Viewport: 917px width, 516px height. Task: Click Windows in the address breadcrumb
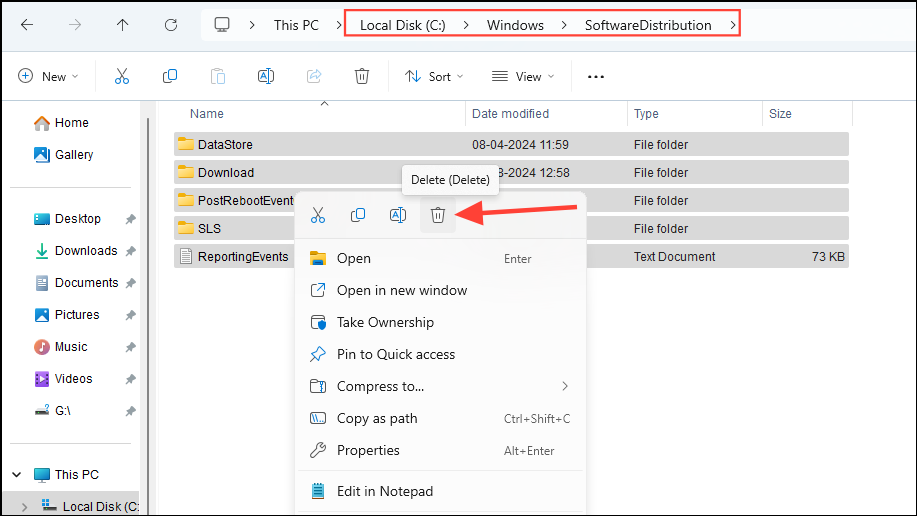(x=515, y=25)
